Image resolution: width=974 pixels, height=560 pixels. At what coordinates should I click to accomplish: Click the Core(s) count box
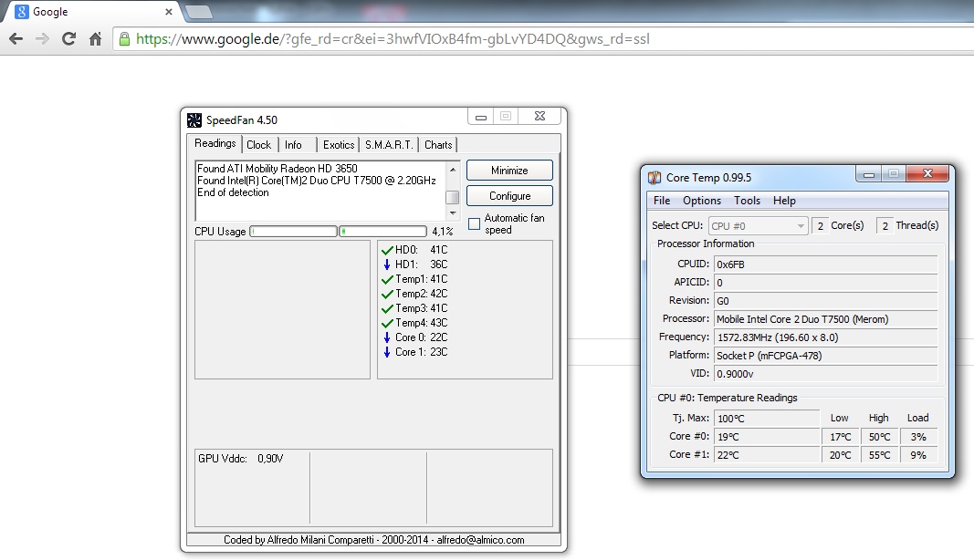[820, 226]
